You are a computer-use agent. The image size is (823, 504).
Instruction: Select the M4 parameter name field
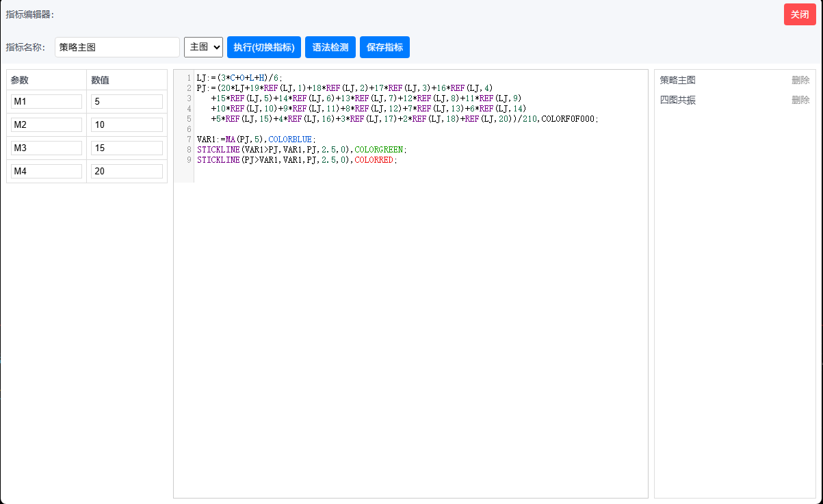(x=47, y=171)
